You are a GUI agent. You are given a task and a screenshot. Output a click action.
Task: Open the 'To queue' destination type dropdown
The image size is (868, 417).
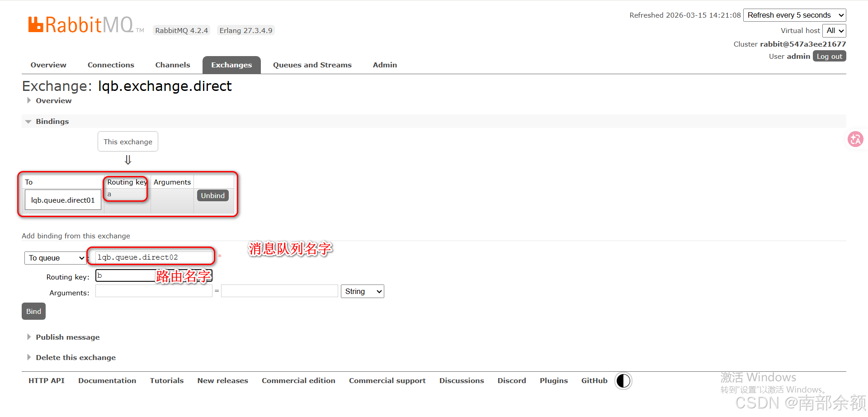click(x=55, y=258)
